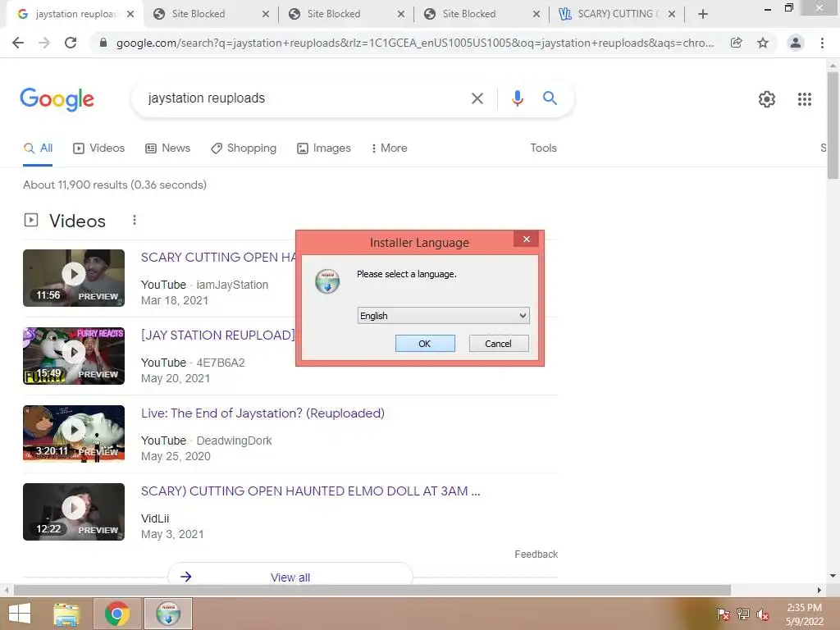Play the 11:56 video thumbnail preview
This screenshot has height=630, width=840.
[74, 278]
